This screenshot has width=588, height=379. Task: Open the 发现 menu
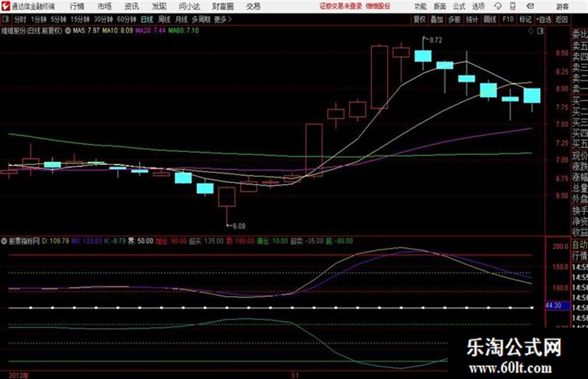pyautogui.click(x=159, y=6)
